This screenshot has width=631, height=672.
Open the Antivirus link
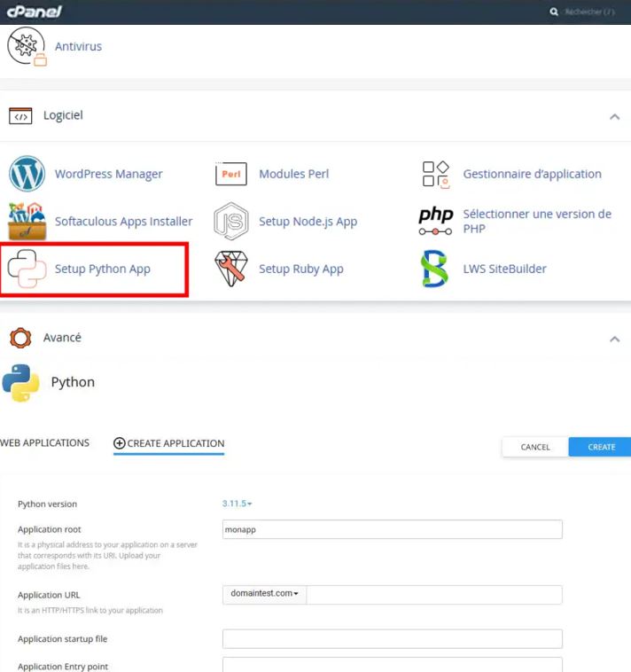(x=78, y=46)
